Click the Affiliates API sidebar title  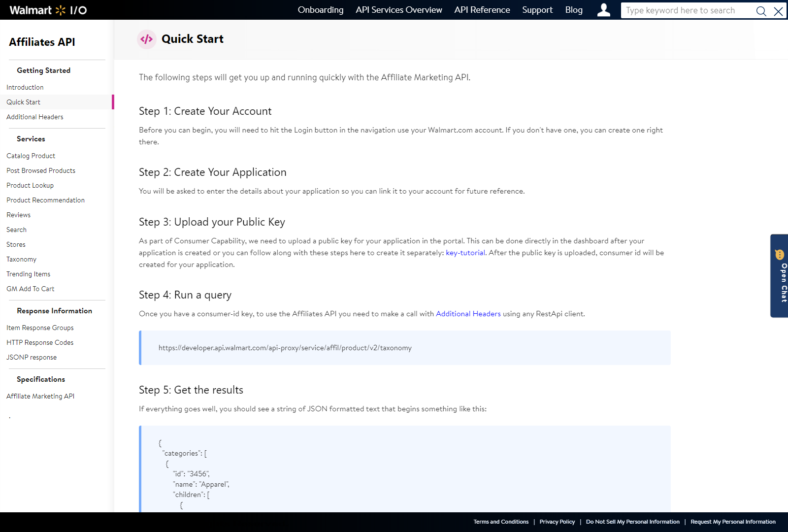(x=42, y=42)
